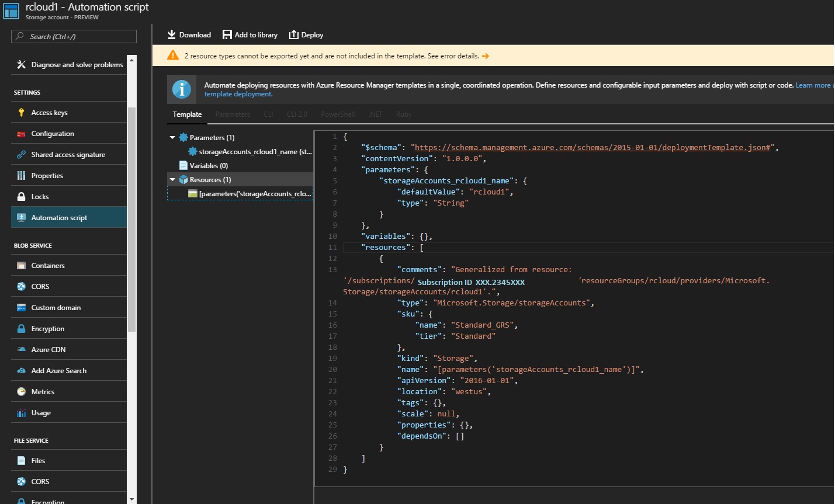Open CORS under Blob Service
This screenshot has height=504, width=835.
click(x=41, y=286)
